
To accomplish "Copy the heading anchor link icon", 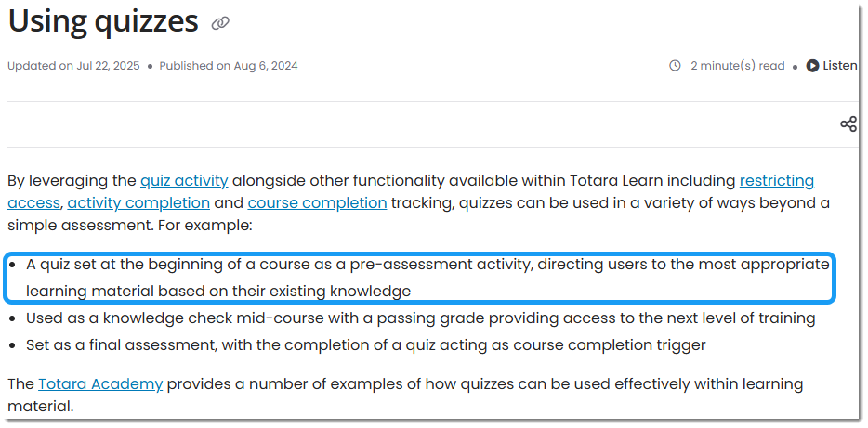I will [220, 23].
